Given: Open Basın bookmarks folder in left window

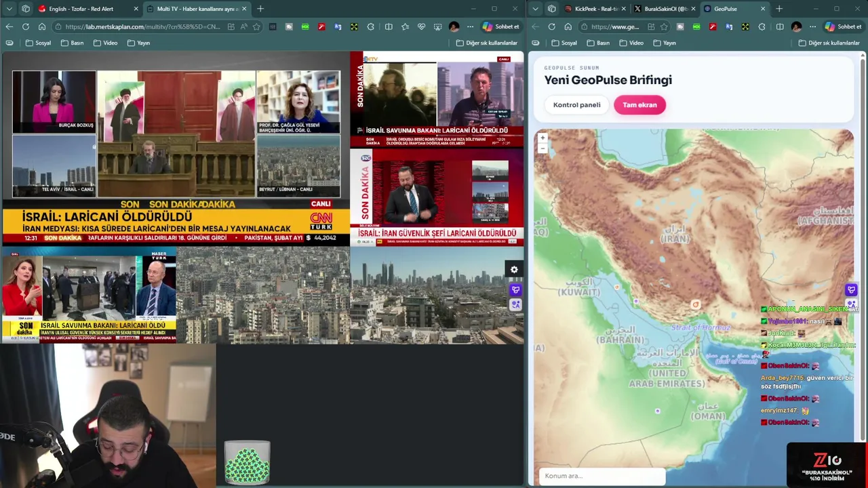Looking at the screenshot, I should pyautogui.click(x=73, y=43).
